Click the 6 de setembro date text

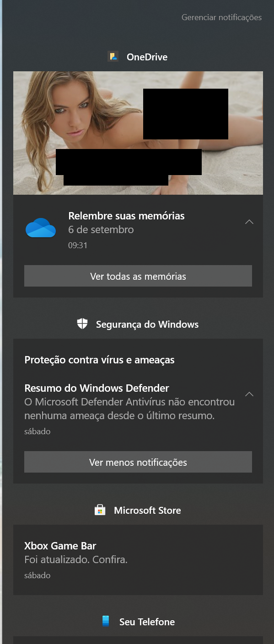[x=101, y=229]
